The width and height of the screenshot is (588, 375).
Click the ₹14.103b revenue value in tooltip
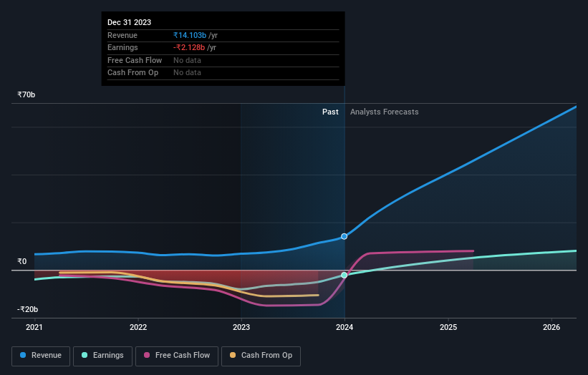click(x=190, y=35)
